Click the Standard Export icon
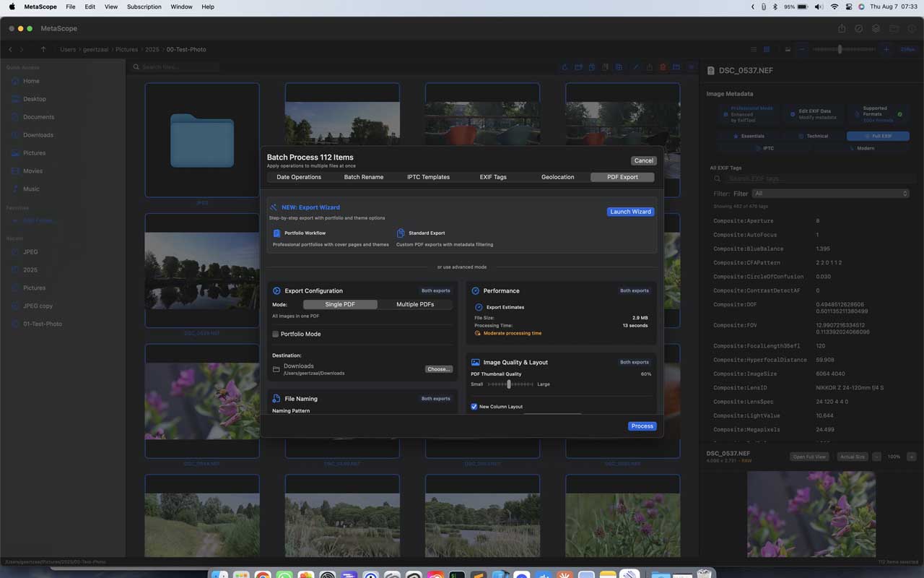The image size is (924, 578). tap(401, 233)
